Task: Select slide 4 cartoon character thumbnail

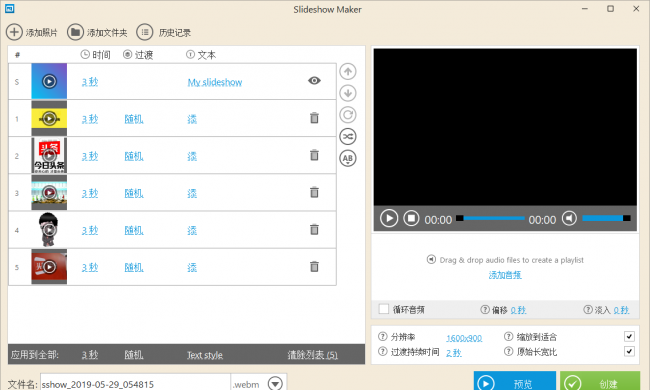Action: coord(49,230)
